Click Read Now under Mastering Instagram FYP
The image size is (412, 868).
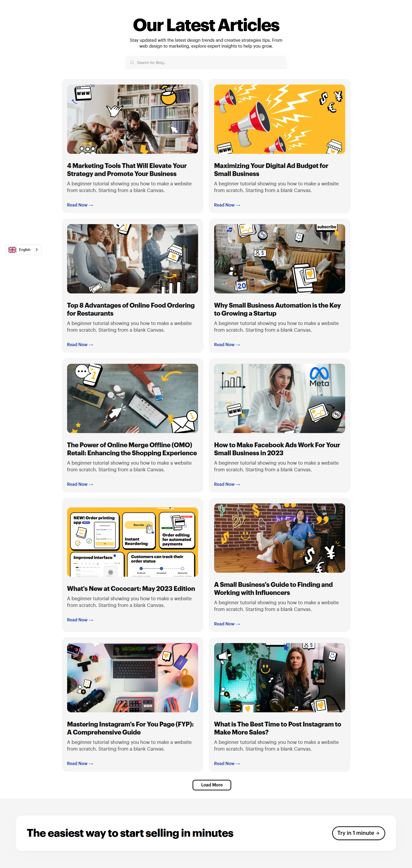coord(80,763)
